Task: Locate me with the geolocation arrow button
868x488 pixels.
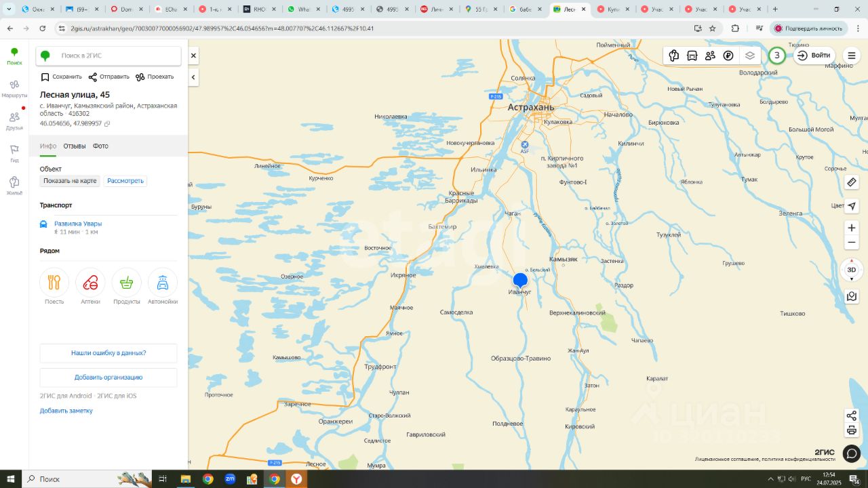Action: [x=852, y=206]
